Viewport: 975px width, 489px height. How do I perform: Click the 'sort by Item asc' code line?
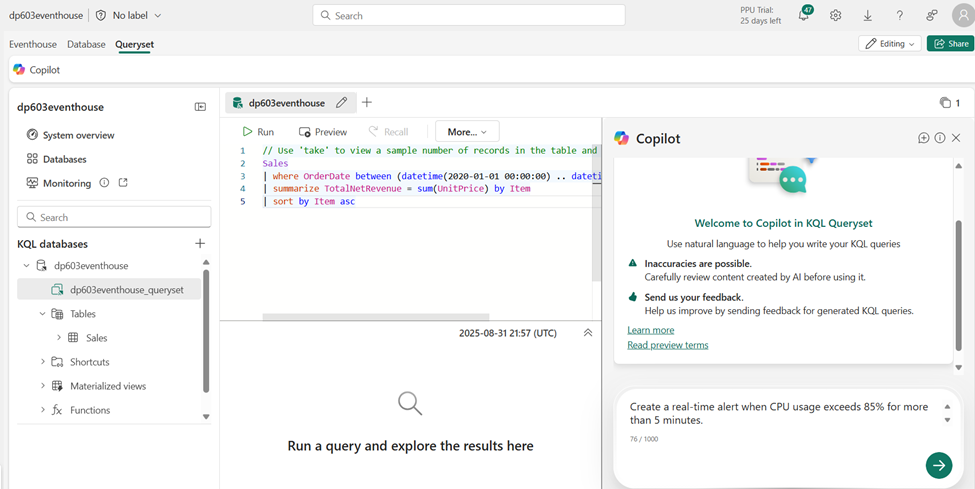click(x=309, y=202)
